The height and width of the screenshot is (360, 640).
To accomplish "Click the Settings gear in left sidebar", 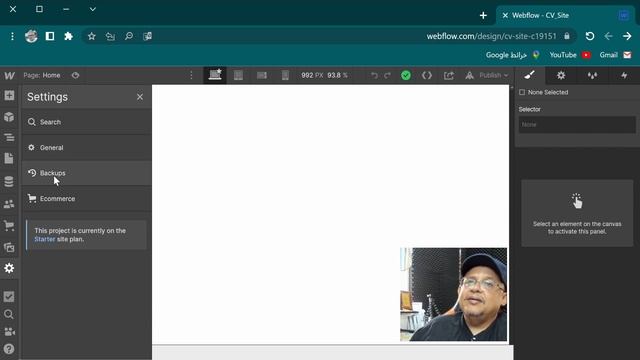I will coord(9,268).
